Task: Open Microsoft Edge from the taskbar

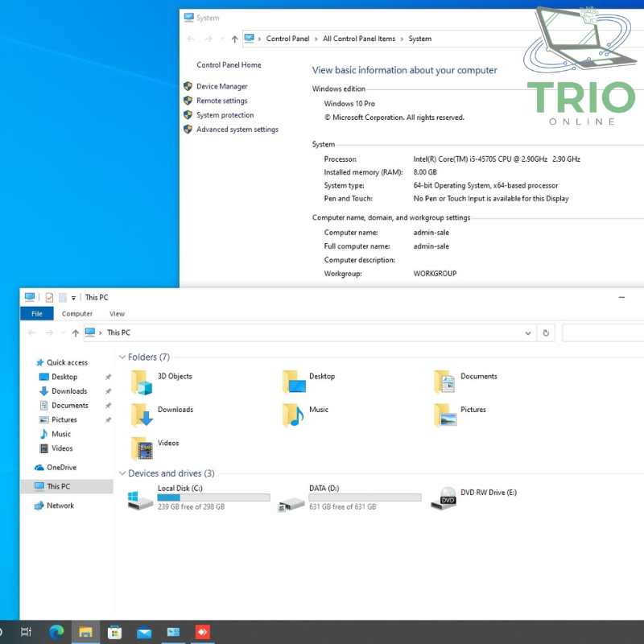Action: 56,632
